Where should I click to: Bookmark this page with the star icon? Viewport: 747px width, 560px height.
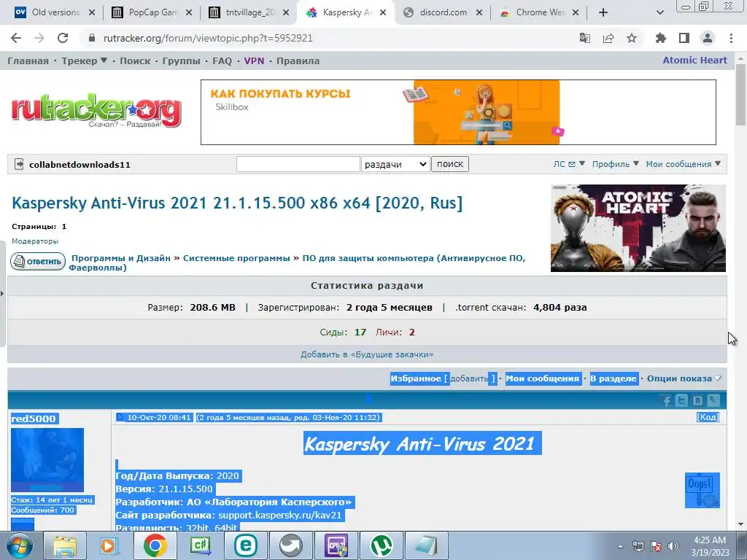click(632, 38)
